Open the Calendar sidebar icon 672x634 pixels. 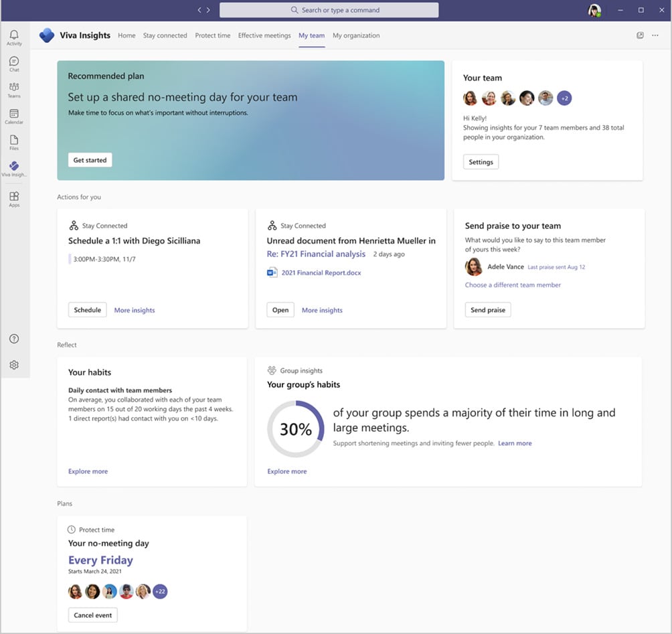click(14, 116)
